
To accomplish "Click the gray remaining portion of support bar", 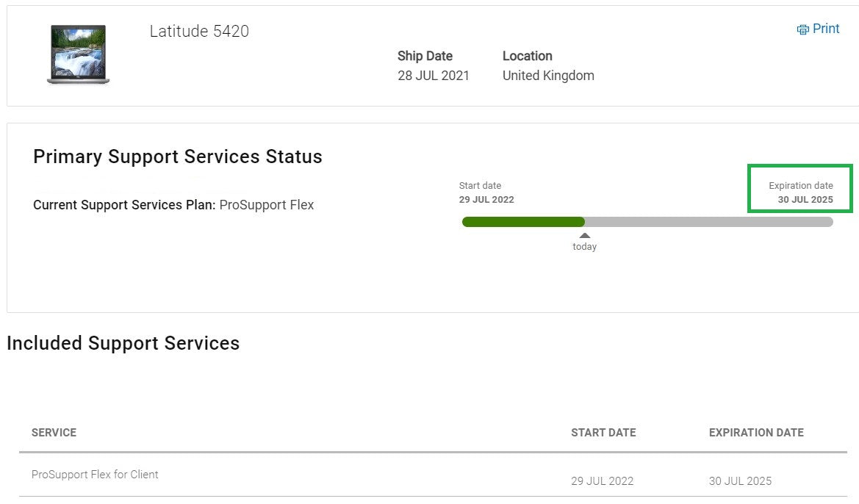I will [708, 222].
